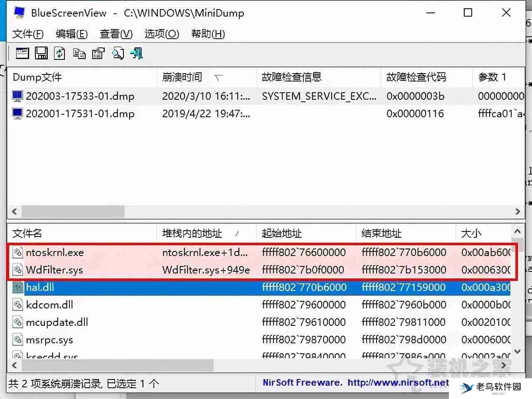532x399 pixels.
Task: Click the Properties toolbar icon
Action: coord(99,53)
